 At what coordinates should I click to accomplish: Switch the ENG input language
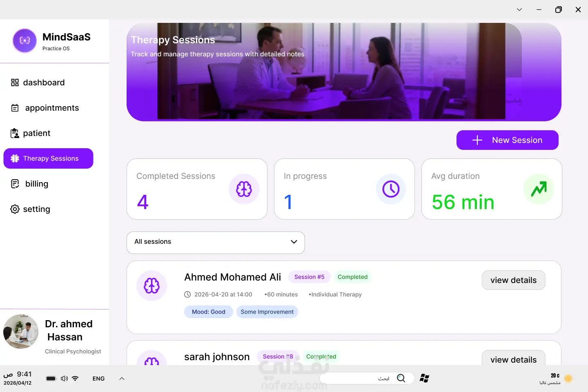[x=98, y=379]
